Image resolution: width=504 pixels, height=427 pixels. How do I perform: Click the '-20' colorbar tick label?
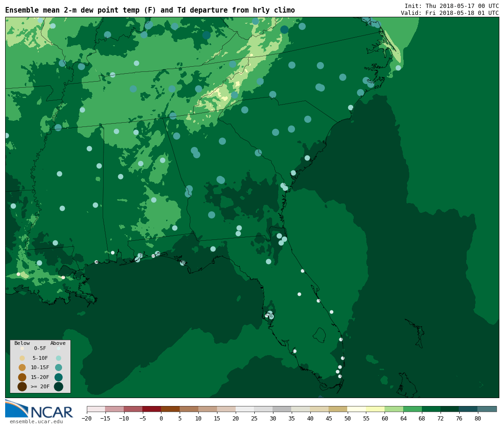(x=86, y=418)
